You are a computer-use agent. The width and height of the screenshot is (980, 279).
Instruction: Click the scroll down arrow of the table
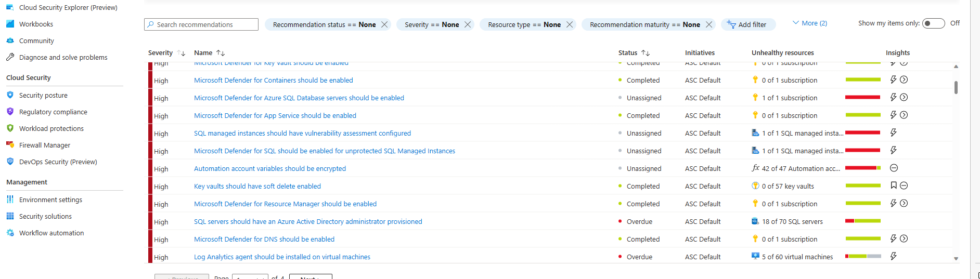956,258
